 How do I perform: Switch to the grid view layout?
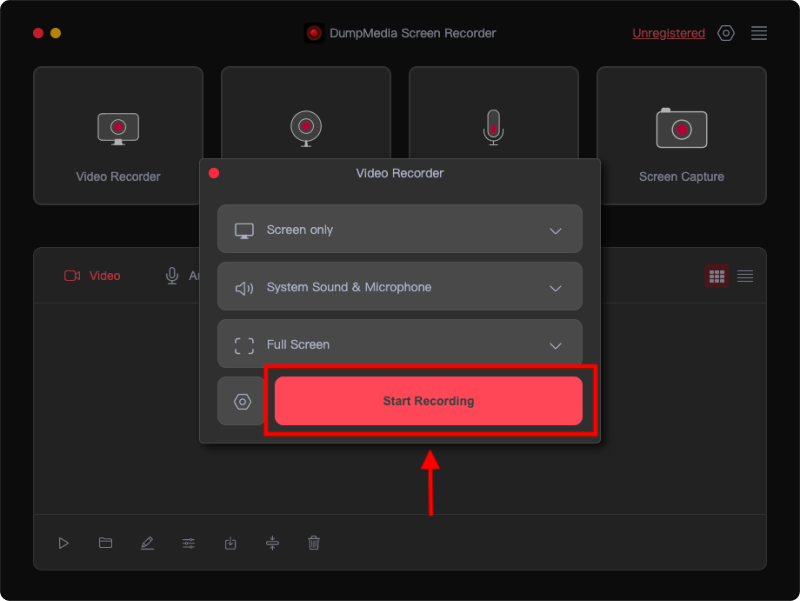pyautogui.click(x=716, y=276)
